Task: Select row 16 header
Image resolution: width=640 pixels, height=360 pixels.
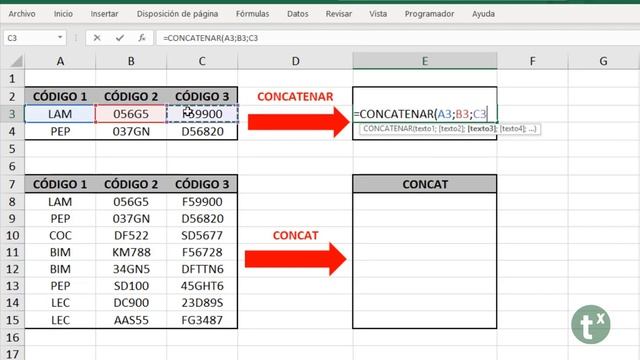Action: click(12, 338)
